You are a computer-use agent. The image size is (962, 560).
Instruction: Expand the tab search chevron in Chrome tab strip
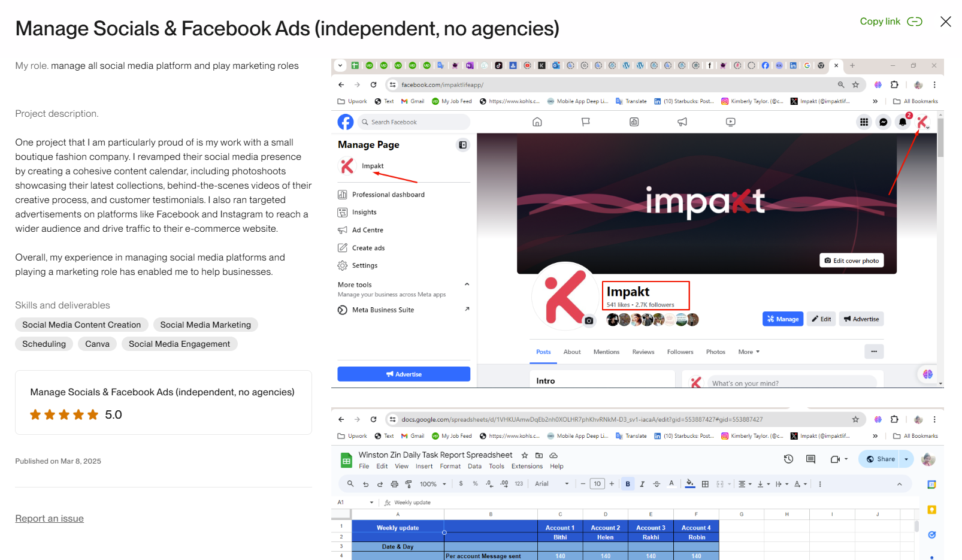click(x=340, y=65)
